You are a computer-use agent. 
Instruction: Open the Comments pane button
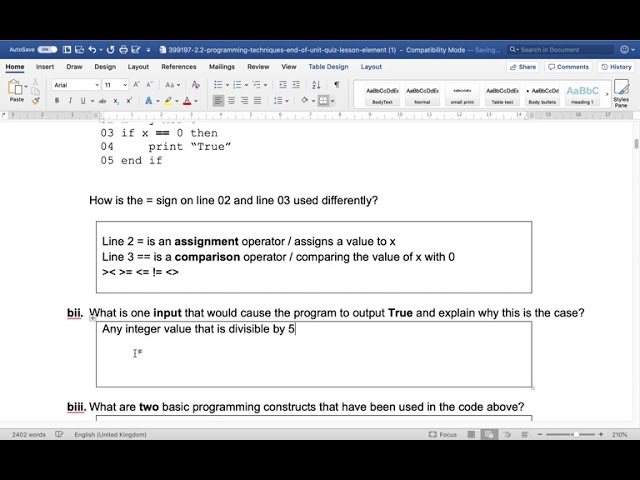click(568, 67)
